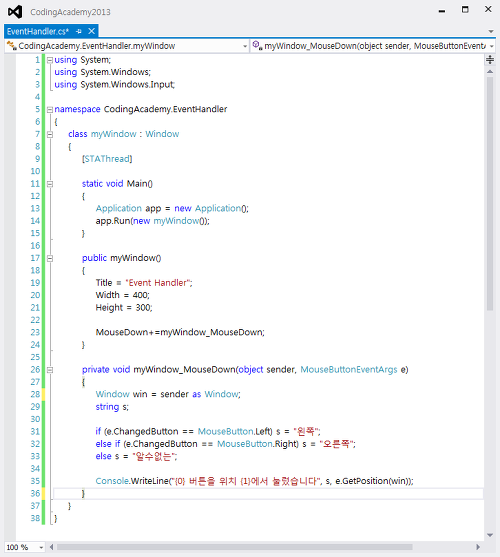500x557 pixels.
Task: Click the [STAThread] attribute text
Action: [107, 159]
